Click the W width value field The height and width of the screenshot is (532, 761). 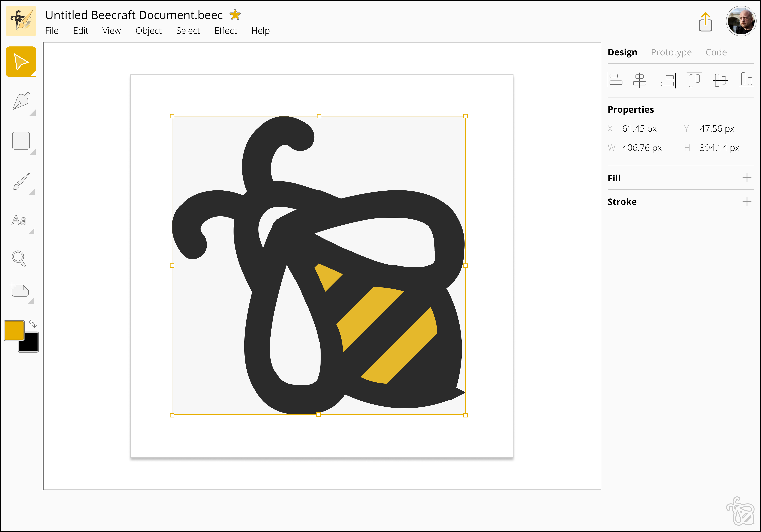tap(642, 148)
